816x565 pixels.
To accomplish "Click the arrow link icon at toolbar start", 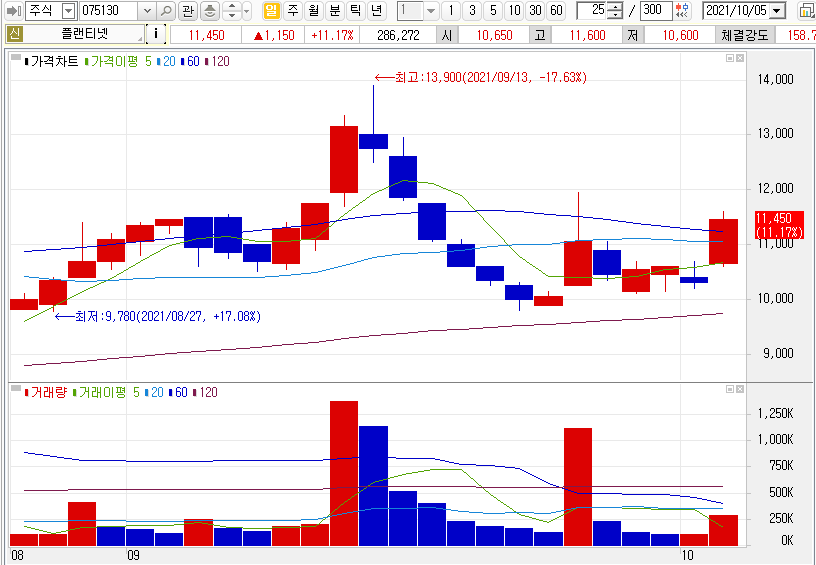I will coord(14,10).
